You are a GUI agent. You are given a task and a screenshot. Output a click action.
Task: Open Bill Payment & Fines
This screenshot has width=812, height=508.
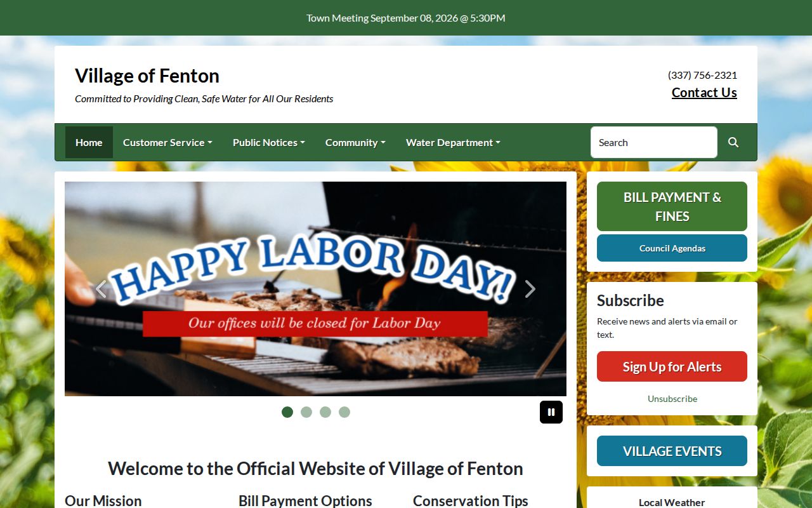(x=672, y=206)
